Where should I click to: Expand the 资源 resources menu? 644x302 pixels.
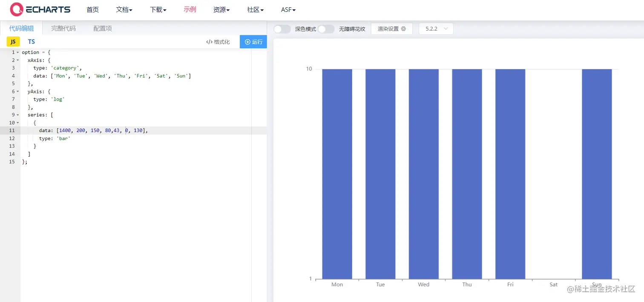221,9
